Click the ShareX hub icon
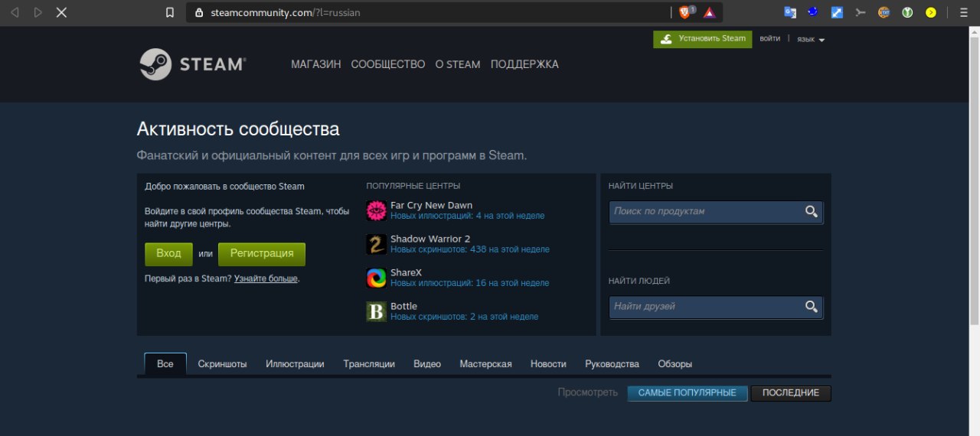Image resolution: width=980 pixels, height=436 pixels. coord(376,278)
